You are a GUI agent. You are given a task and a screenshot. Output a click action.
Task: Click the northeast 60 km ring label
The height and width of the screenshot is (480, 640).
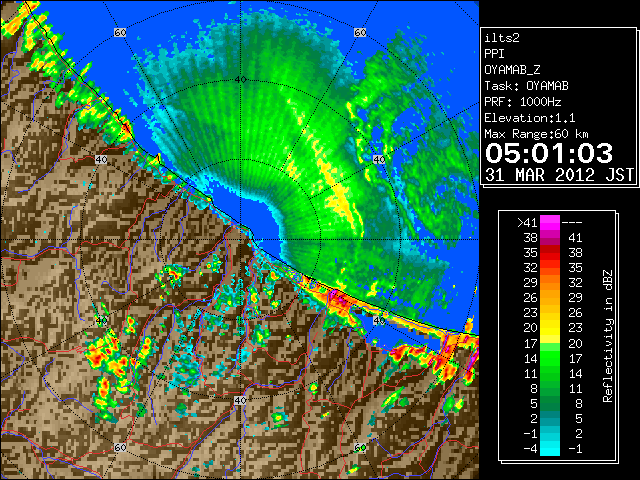click(x=360, y=32)
